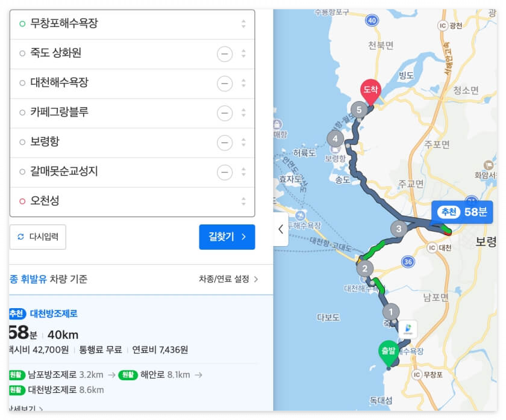
Task: Click 다시입력 to reset the route inputs
Action: pos(39,237)
